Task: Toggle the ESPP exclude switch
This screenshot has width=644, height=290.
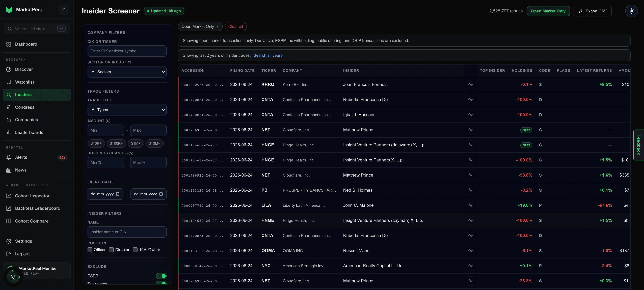Action: 161,276
